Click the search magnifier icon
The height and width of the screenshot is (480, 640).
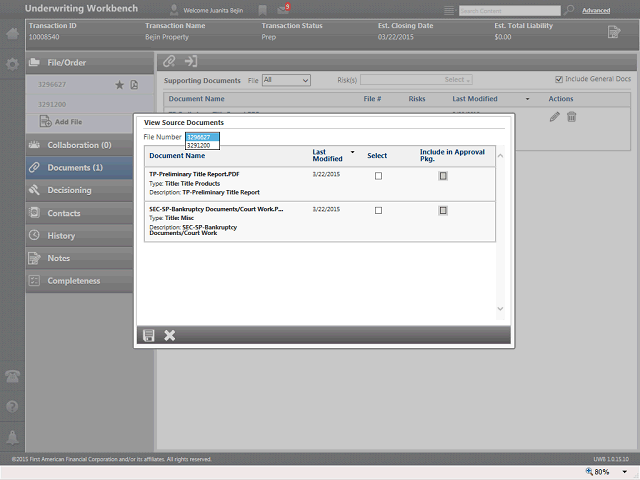569,10
